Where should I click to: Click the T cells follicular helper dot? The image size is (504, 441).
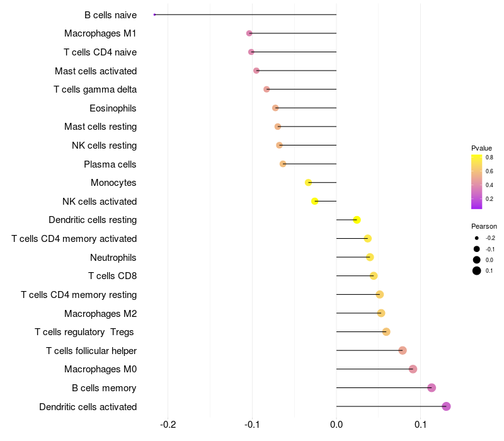tap(403, 350)
